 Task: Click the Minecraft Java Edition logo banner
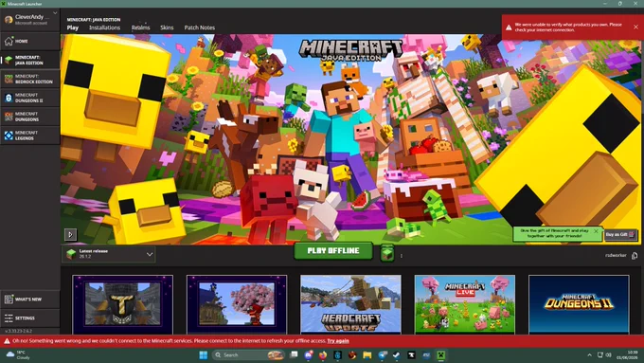click(x=350, y=50)
